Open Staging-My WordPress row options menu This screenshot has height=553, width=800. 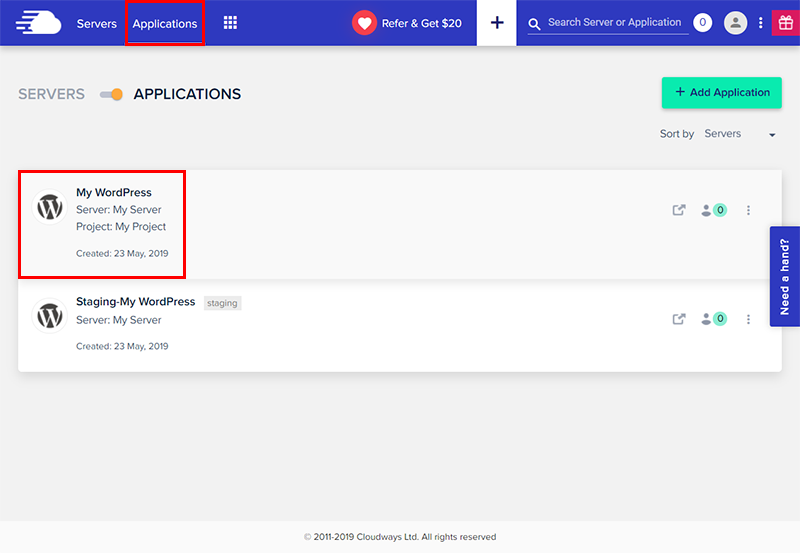[748, 319]
